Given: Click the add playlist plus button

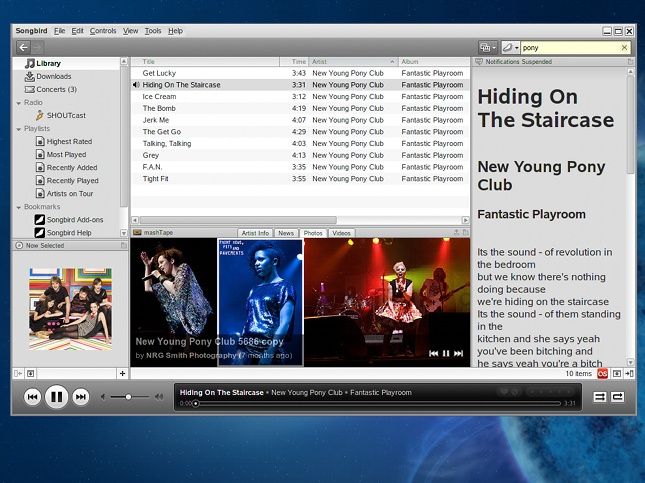Looking at the screenshot, I should click(x=122, y=374).
